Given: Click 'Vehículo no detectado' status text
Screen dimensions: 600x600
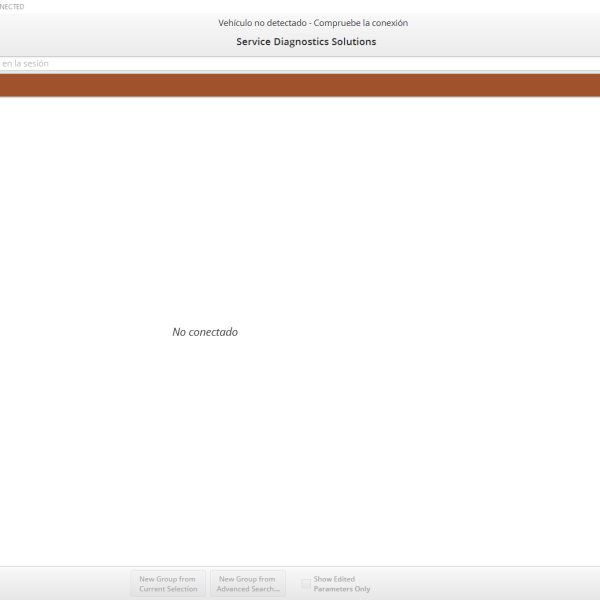Looking at the screenshot, I should 262,23.
